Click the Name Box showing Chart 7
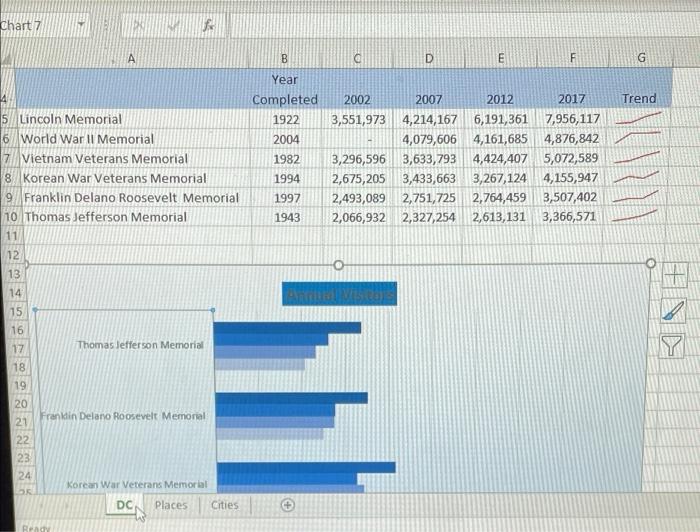 38,25
